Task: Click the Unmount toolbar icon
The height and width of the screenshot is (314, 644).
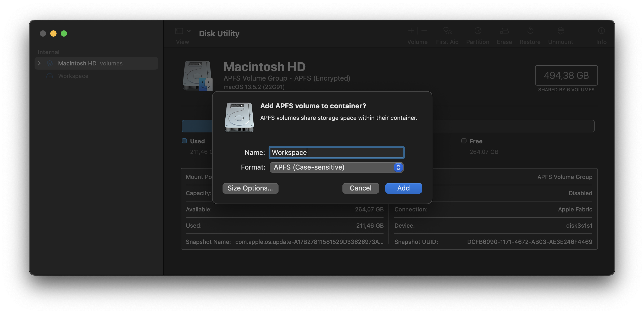Action: pos(560,31)
